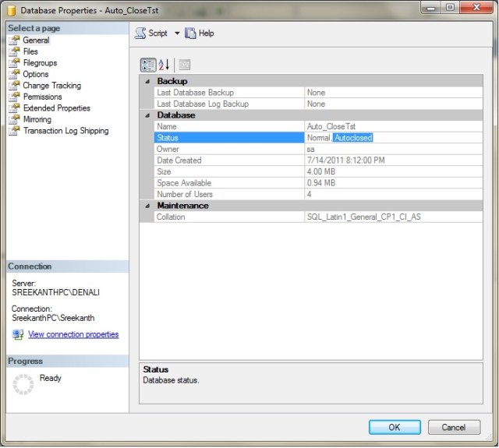Collapse the Database section

pos(147,115)
